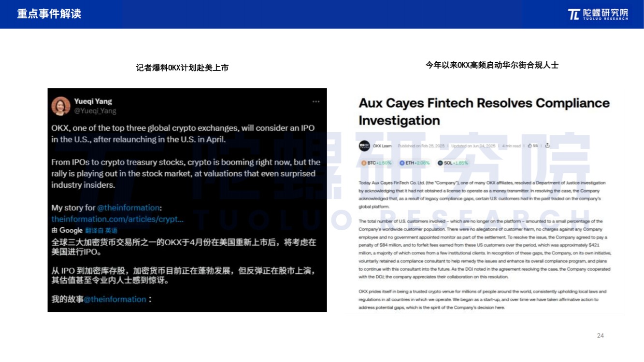Click article paragraph starting 'Today Aux Cayes FinTech'

482,195
